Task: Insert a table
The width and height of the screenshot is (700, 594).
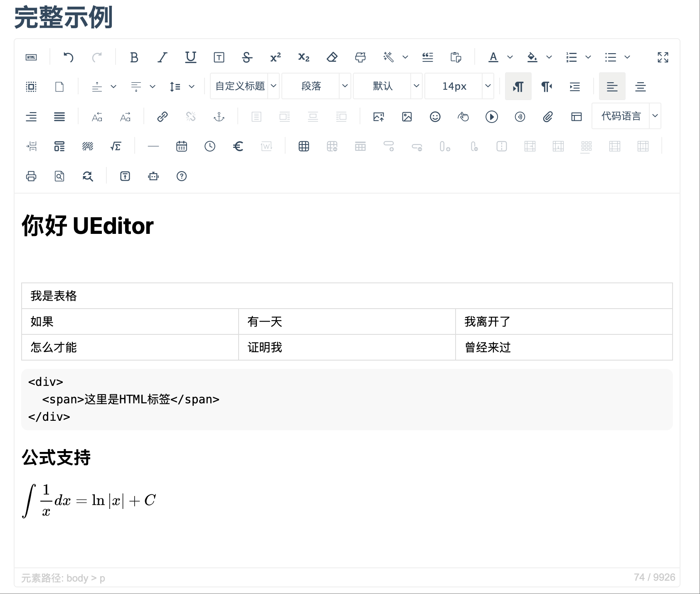Action: pyautogui.click(x=304, y=146)
